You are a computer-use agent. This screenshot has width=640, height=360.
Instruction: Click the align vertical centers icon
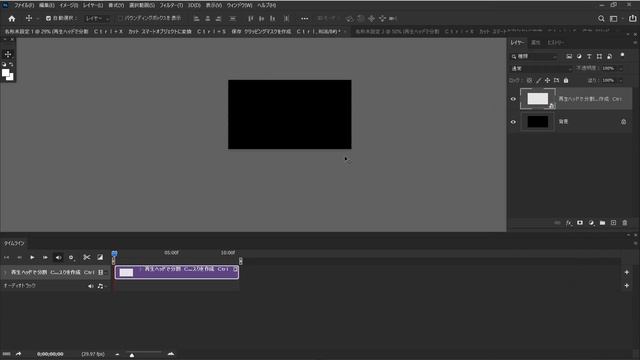[262, 18]
